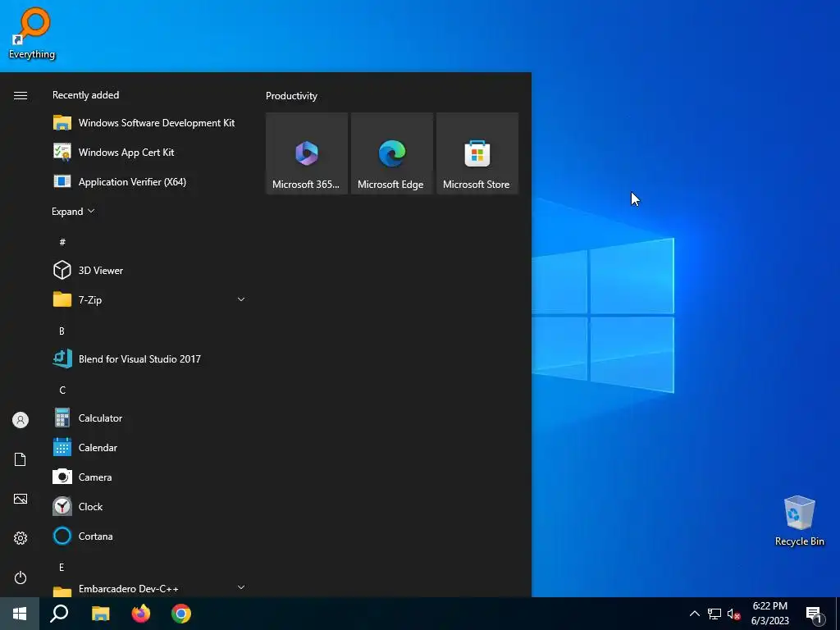Launch the Calculator app
Screen dimensions: 840x630
(x=149, y=418)
